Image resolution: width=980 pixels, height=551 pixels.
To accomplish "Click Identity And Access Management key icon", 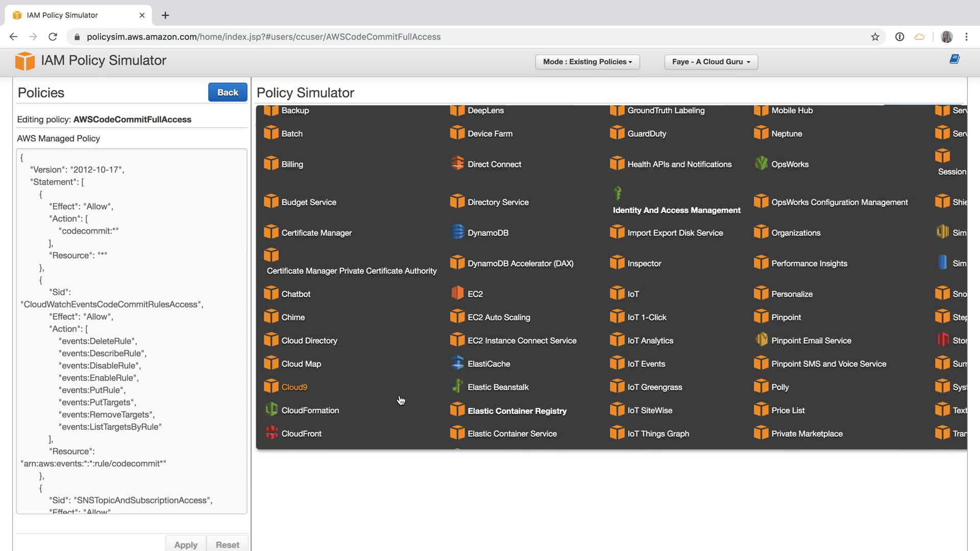I will tap(618, 193).
